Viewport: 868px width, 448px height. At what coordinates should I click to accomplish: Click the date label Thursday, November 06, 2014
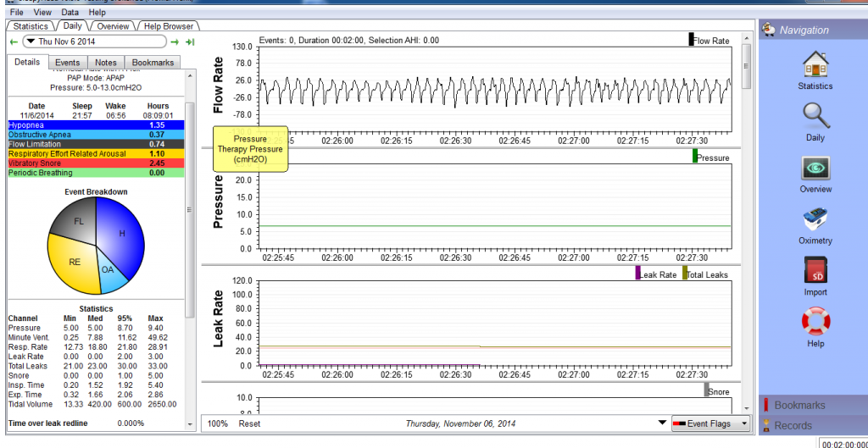point(460,423)
